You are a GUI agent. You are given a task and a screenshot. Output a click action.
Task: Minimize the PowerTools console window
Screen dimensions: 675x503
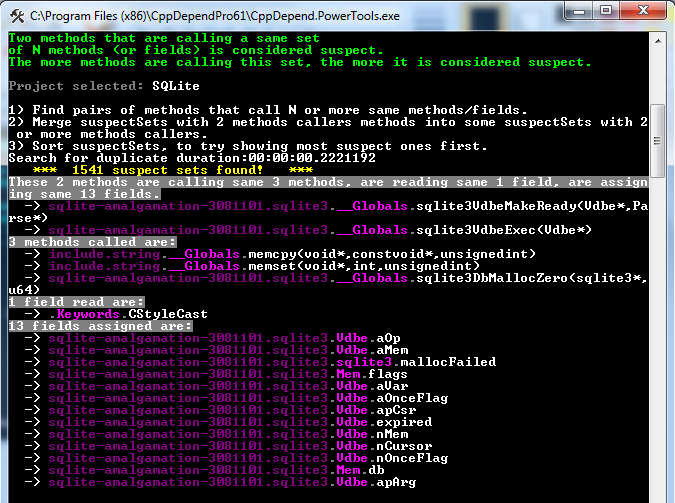click(x=579, y=11)
